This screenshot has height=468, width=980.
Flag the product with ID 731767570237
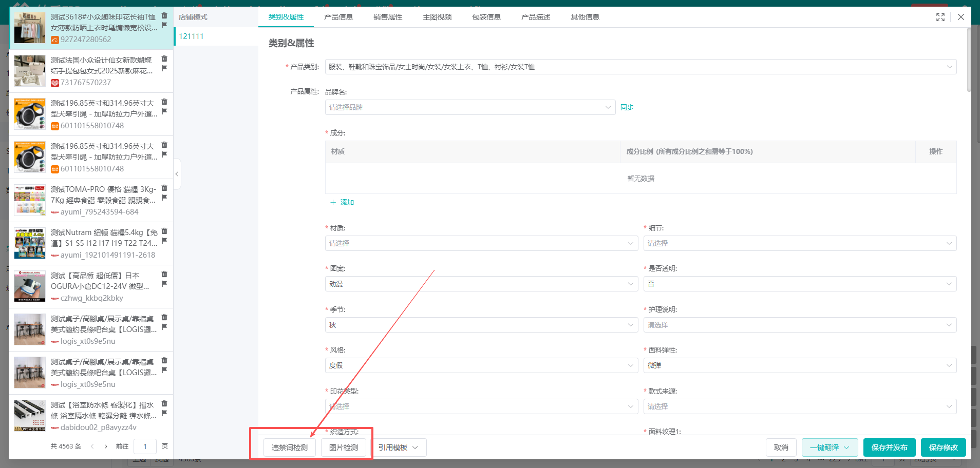click(x=164, y=68)
